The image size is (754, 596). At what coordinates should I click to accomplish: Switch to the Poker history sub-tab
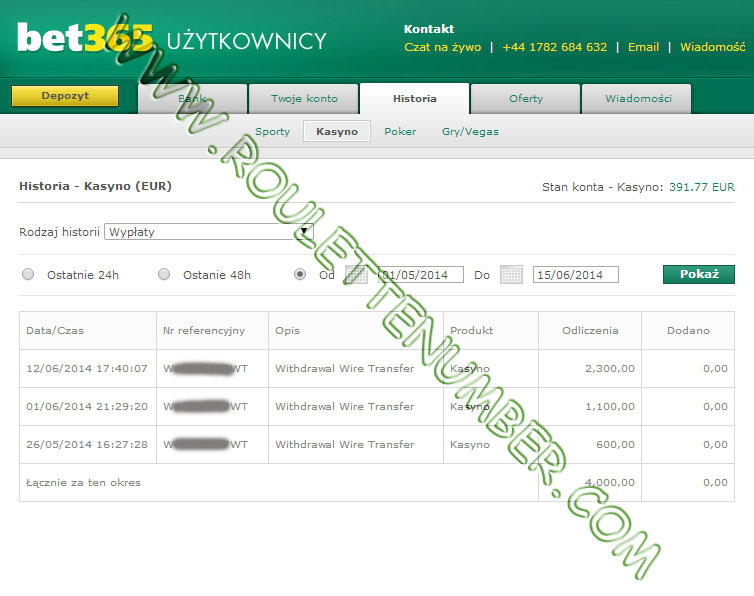pos(400,131)
